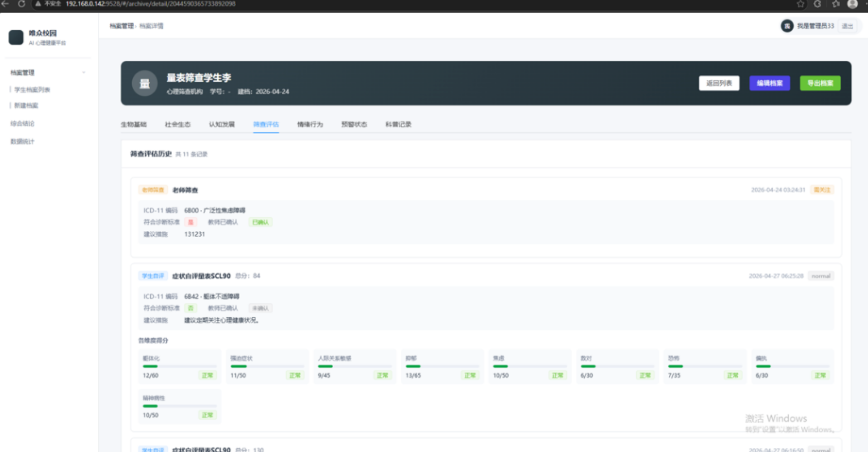Switch to the 生物基础 tab
Viewport: 868px width, 452px height.
133,124
